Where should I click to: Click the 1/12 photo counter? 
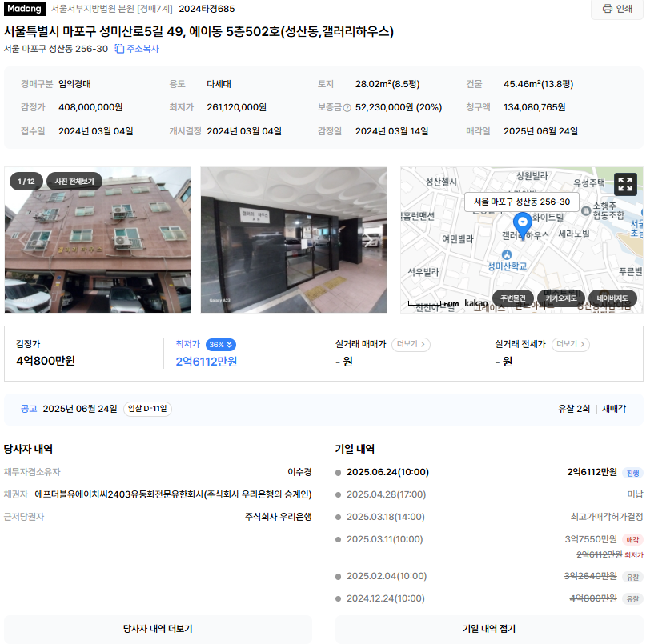pos(26,181)
